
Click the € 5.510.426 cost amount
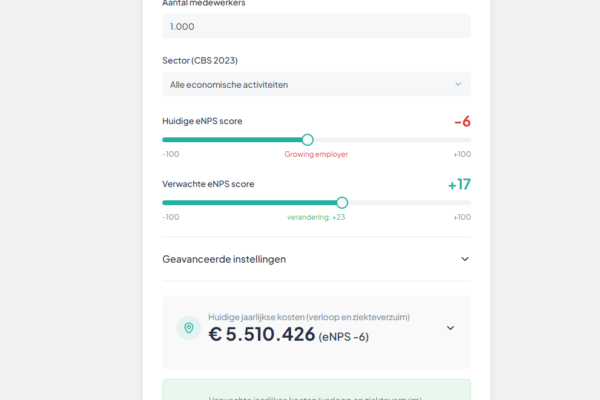coord(262,335)
